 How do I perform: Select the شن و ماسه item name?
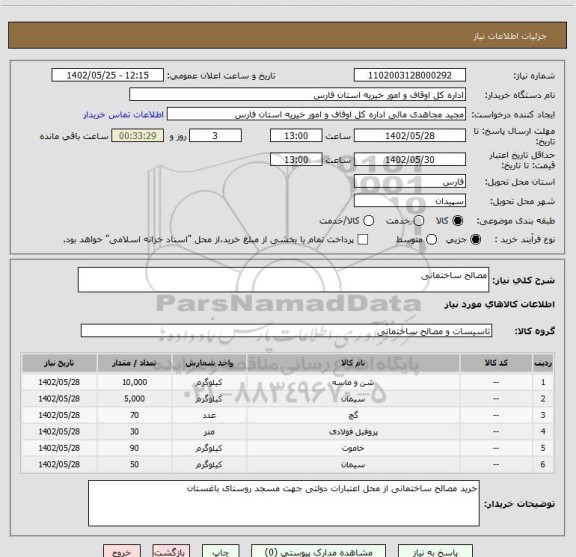pyautogui.click(x=353, y=382)
